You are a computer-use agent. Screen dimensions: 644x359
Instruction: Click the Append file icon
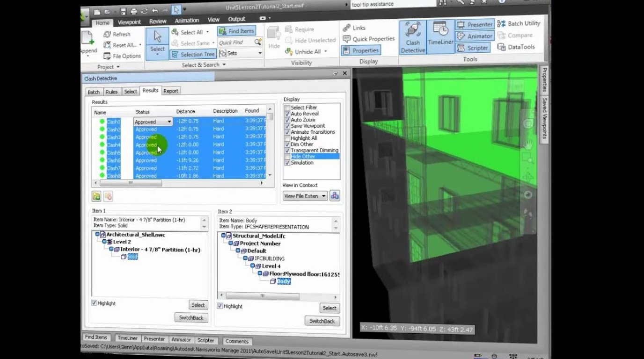coord(88,38)
